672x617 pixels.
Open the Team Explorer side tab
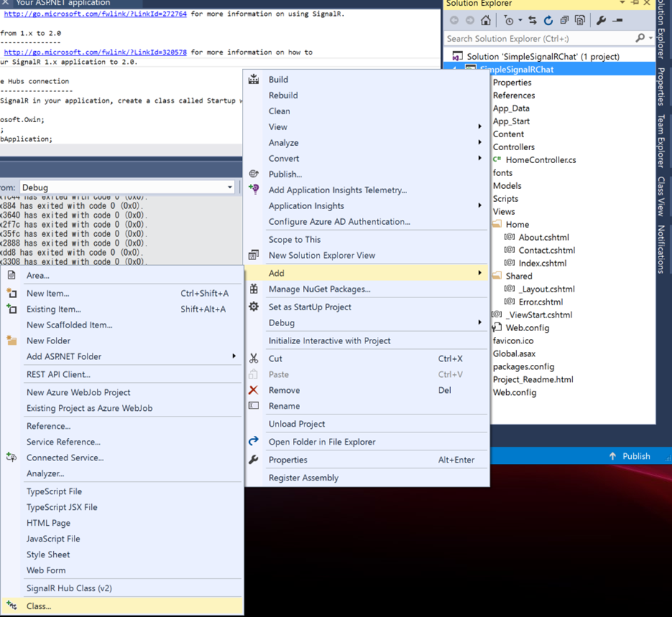(x=661, y=141)
